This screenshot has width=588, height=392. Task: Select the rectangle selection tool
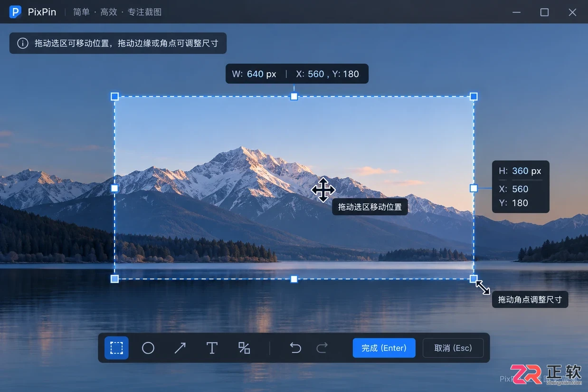[x=116, y=348]
